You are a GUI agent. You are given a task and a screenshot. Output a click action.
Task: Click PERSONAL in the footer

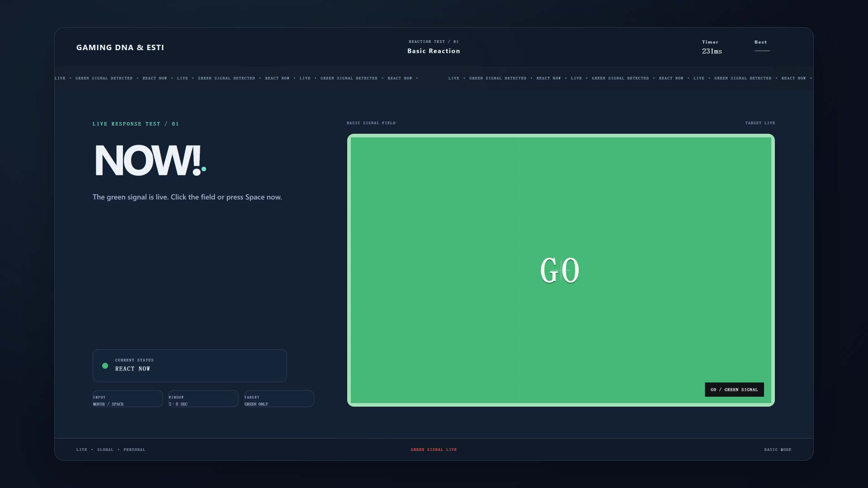pyautogui.click(x=134, y=450)
